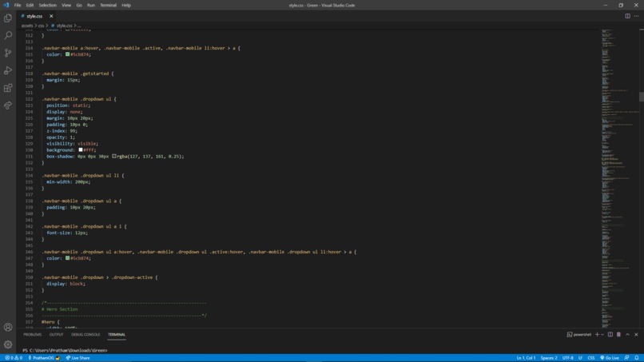Click the PrathamOG account status item
Screen dimensions: 644x362
click(44, 358)
